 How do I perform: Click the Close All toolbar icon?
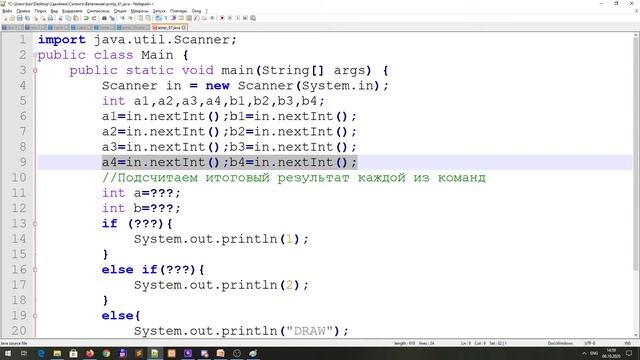(43, 18)
